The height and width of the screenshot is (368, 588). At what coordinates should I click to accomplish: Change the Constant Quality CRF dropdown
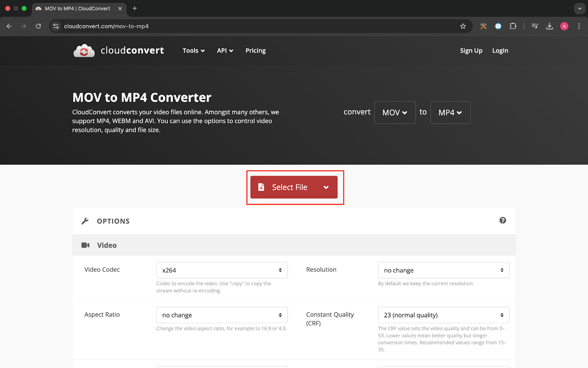(x=444, y=315)
